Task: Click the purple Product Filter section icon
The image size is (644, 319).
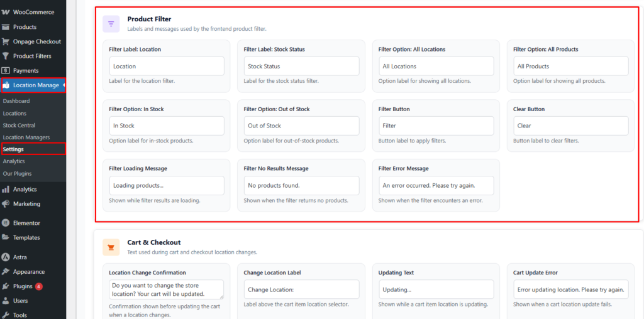Action: [111, 24]
